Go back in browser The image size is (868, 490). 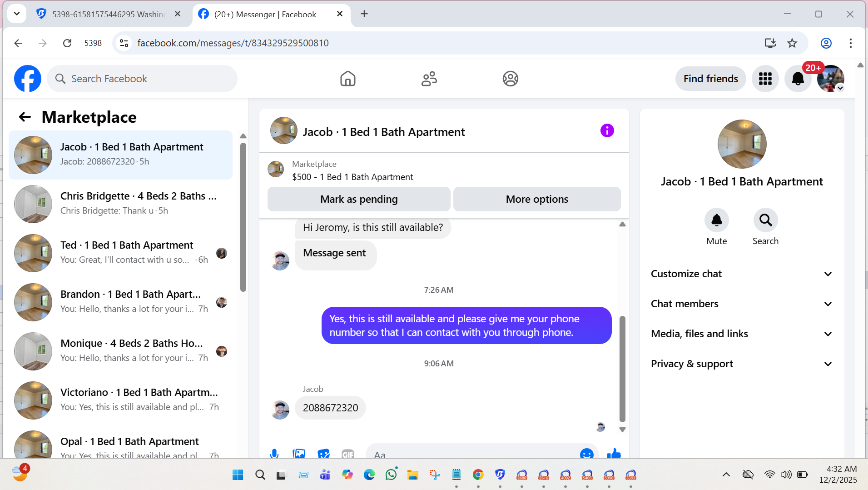click(x=18, y=43)
